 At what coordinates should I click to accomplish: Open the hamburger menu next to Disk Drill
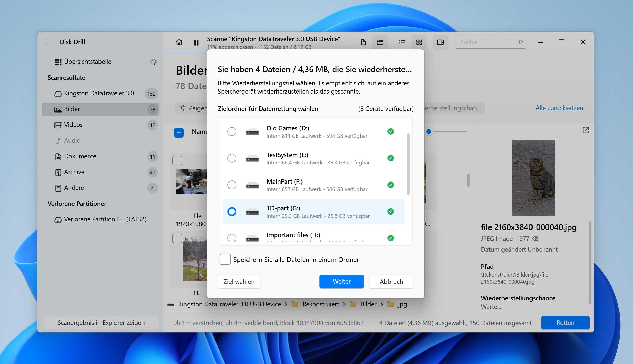coord(49,42)
